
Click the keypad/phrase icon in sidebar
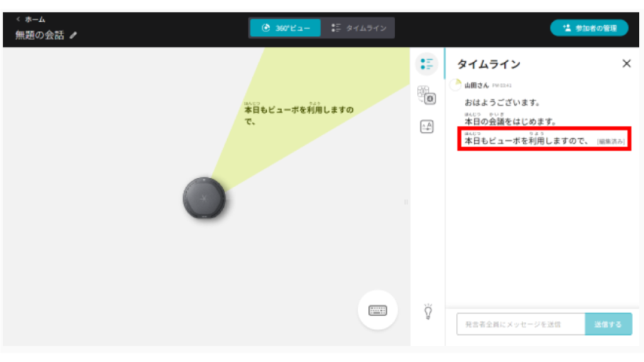pyautogui.click(x=427, y=95)
